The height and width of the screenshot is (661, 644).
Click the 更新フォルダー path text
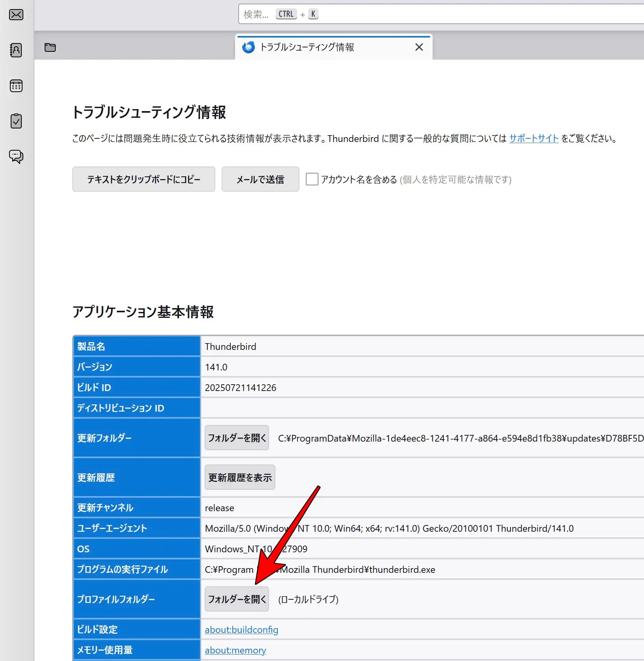point(461,438)
